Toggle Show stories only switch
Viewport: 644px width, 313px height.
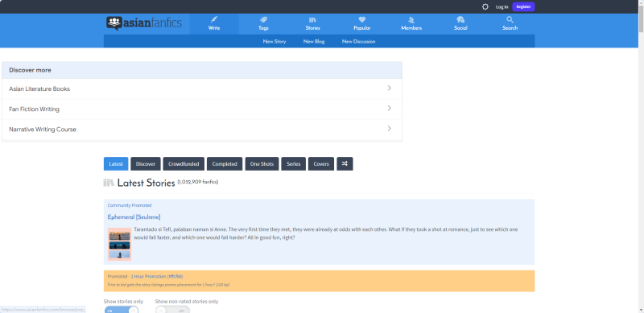[x=122, y=310]
